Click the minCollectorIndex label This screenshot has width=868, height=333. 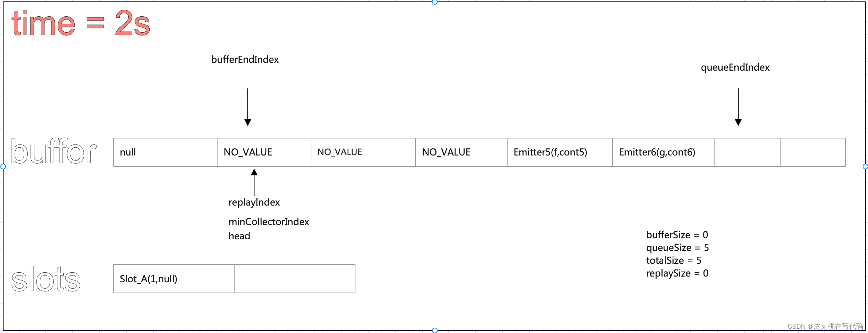pyautogui.click(x=269, y=222)
